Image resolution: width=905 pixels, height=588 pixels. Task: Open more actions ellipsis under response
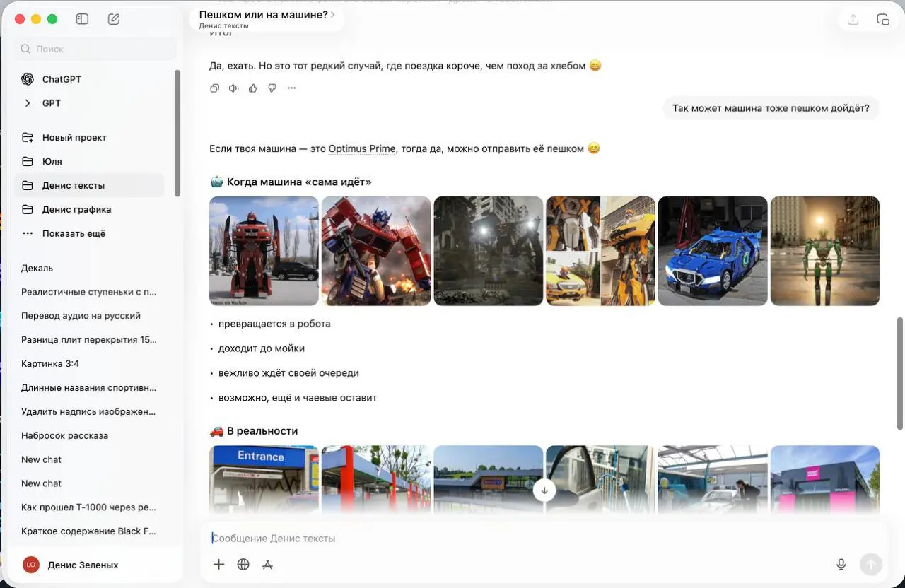[291, 88]
